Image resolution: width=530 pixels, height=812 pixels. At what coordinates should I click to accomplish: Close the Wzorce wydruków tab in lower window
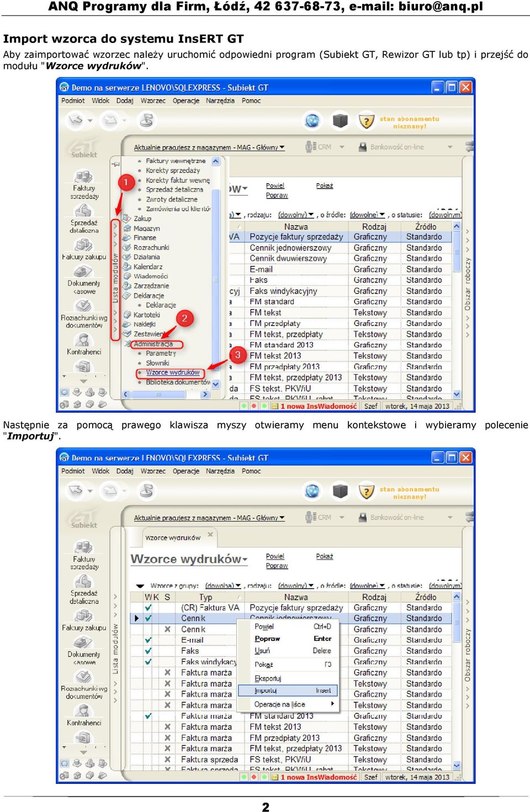coord(210,535)
